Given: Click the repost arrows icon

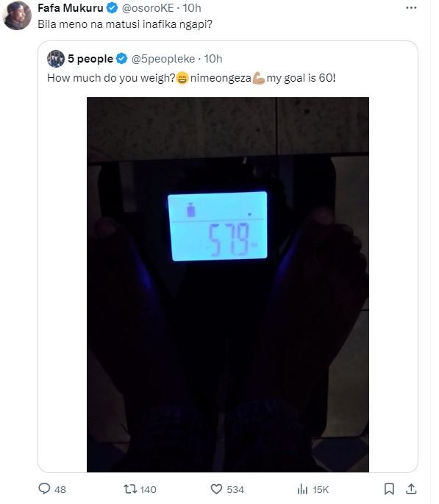Looking at the screenshot, I should [130, 489].
